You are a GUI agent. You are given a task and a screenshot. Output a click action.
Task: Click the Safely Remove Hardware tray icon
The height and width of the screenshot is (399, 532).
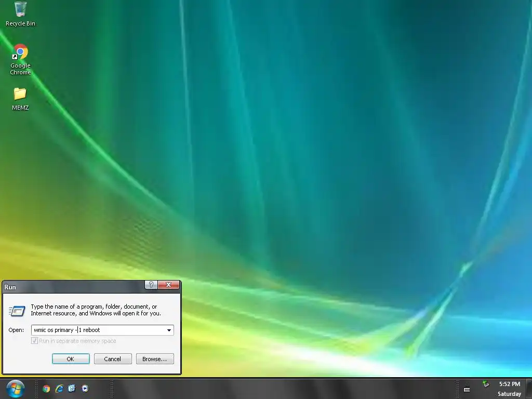tap(486, 384)
